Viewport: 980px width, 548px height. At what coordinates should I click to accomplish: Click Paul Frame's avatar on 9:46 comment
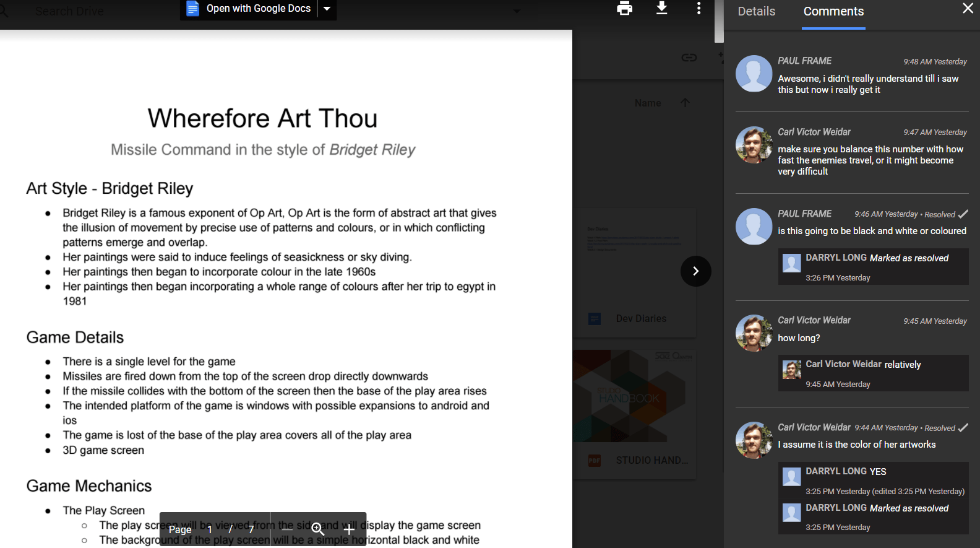click(754, 227)
